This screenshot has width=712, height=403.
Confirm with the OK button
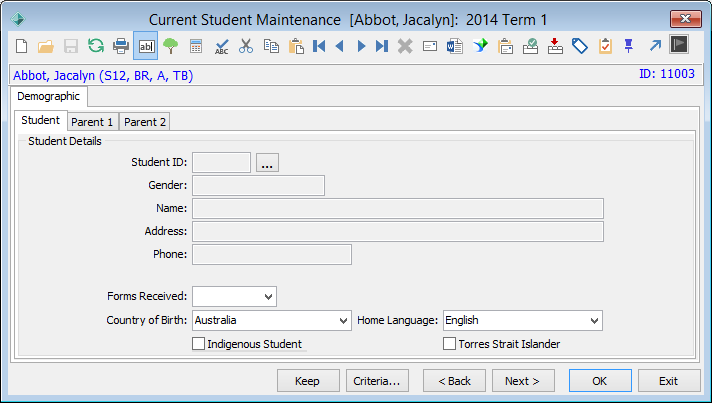click(x=600, y=381)
